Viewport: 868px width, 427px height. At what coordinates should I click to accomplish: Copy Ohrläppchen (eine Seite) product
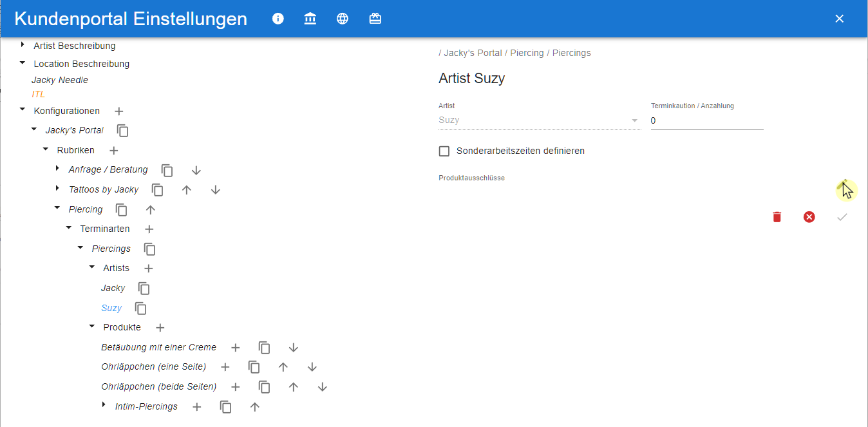tap(254, 367)
